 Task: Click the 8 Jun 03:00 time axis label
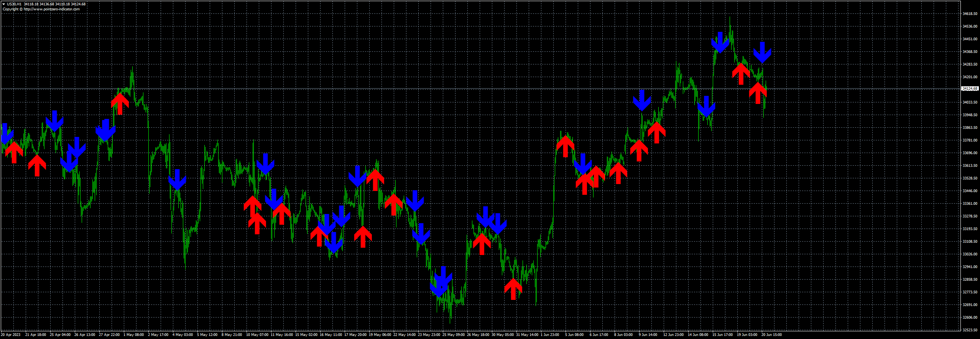pyautogui.click(x=623, y=335)
